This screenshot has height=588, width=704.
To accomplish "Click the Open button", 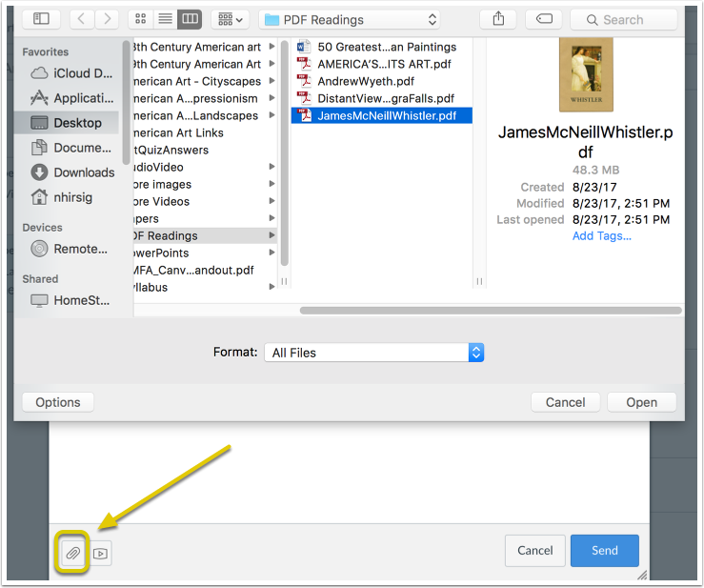I will point(641,402).
